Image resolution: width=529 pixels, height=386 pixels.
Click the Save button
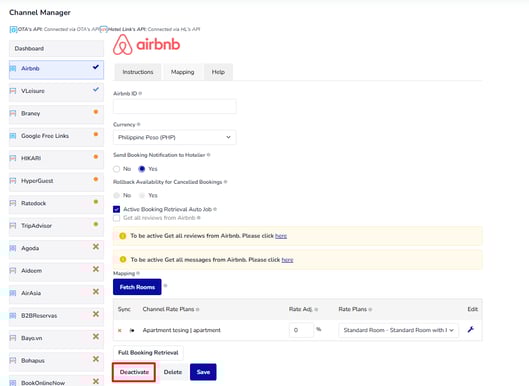203,372
